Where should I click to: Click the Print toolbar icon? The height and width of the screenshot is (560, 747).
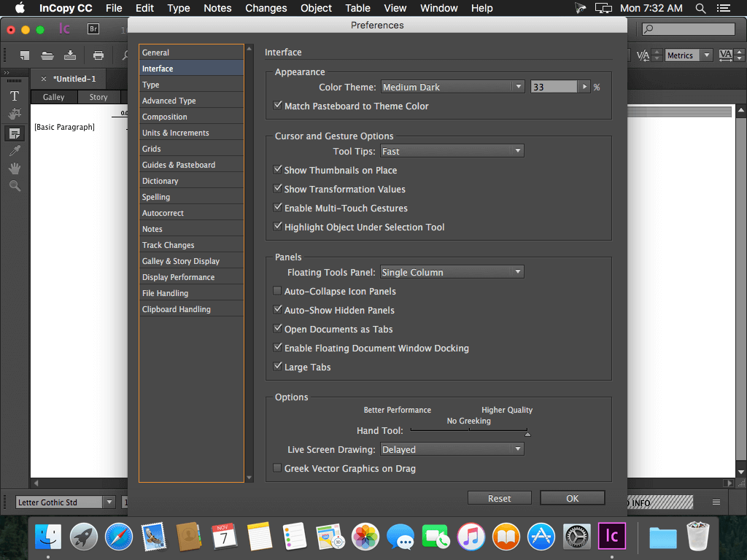[98, 55]
